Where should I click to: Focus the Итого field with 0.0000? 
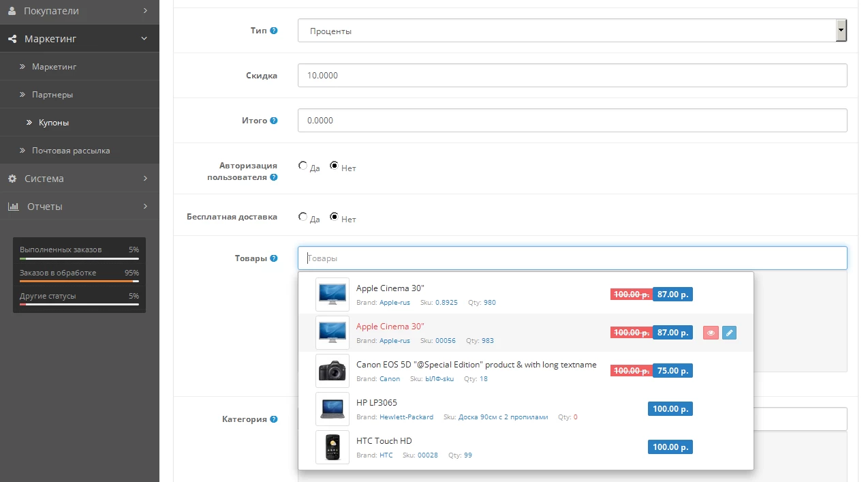coord(572,121)
